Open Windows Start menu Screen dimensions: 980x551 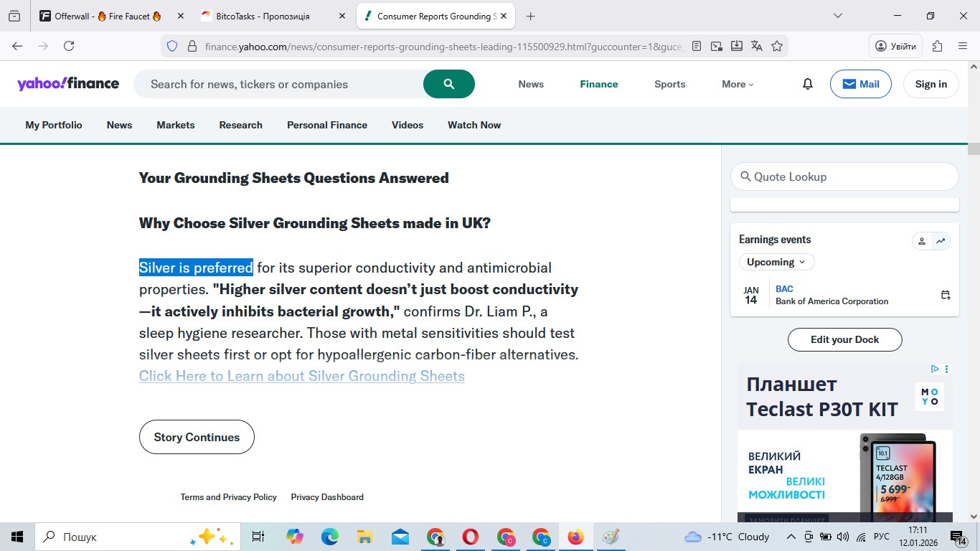pos(17,537)
